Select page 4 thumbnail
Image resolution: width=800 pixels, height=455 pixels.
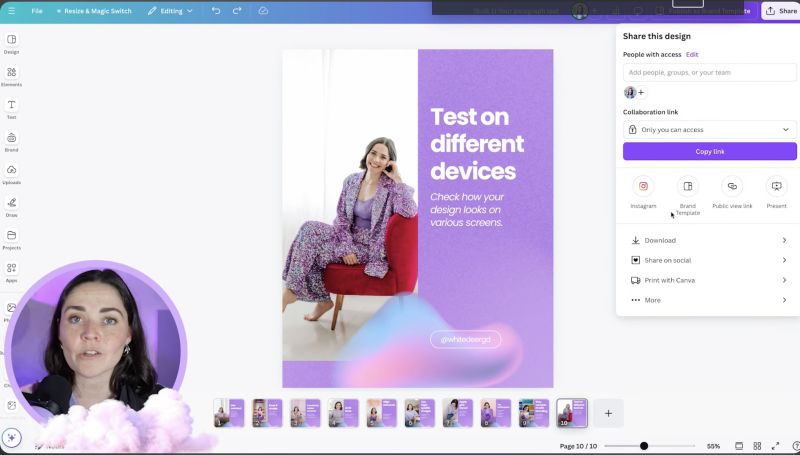343,413
